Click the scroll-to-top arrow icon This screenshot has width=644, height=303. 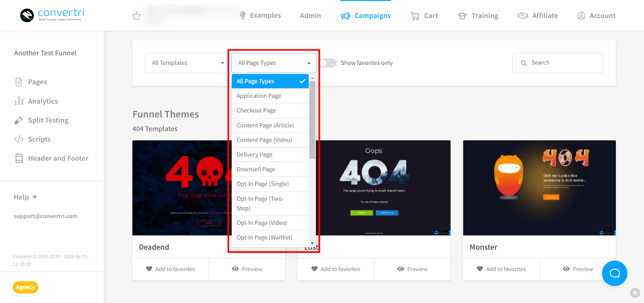(635, 293)
